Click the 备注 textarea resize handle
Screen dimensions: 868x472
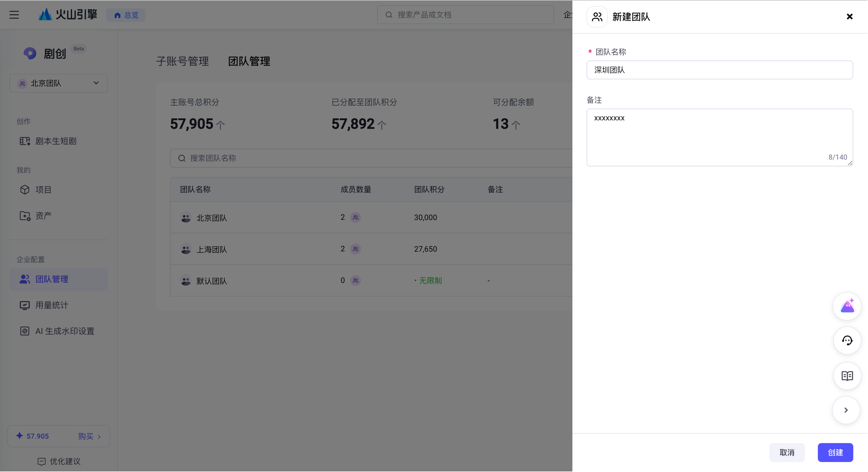[x=850, y=164]
